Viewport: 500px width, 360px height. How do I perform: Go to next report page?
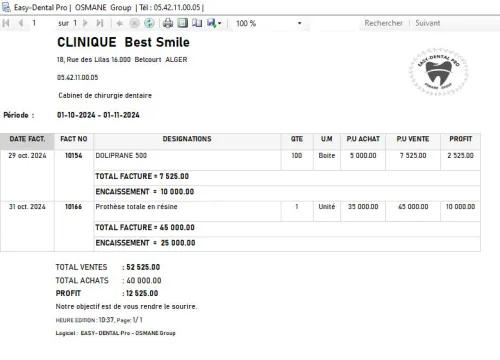pos(85,23)
